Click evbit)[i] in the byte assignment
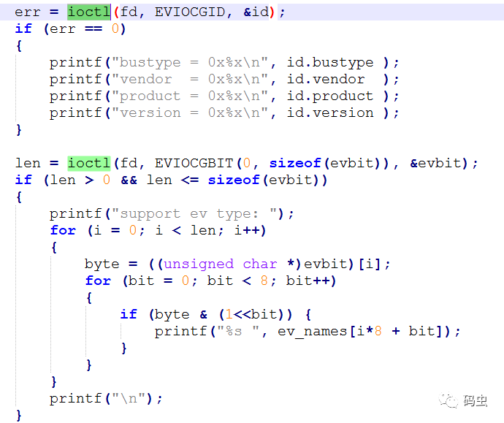 click(343, 264)
